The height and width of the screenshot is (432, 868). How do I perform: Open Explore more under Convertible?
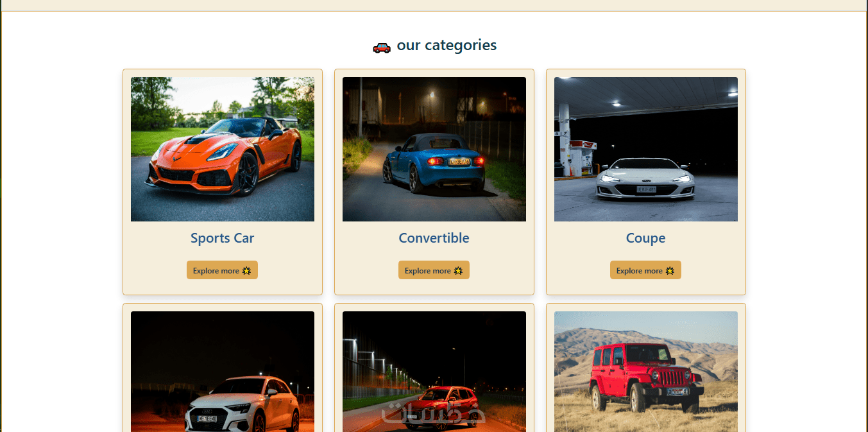coord(434,270)
